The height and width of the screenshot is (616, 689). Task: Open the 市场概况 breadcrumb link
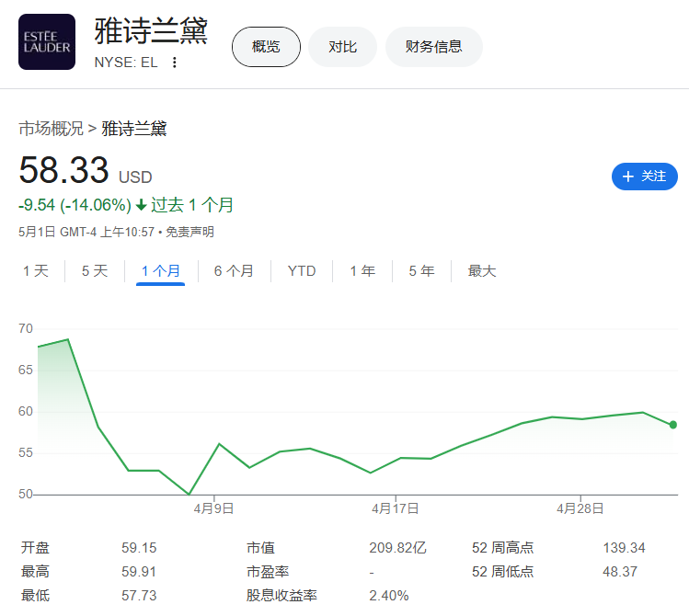coord(51,129)
